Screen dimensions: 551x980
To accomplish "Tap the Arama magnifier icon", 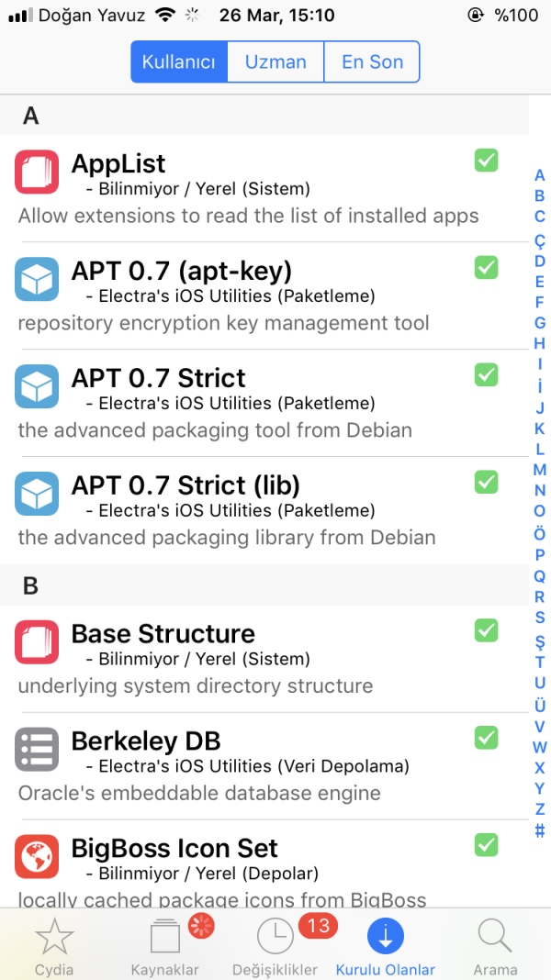I will [x=495, y=937].
